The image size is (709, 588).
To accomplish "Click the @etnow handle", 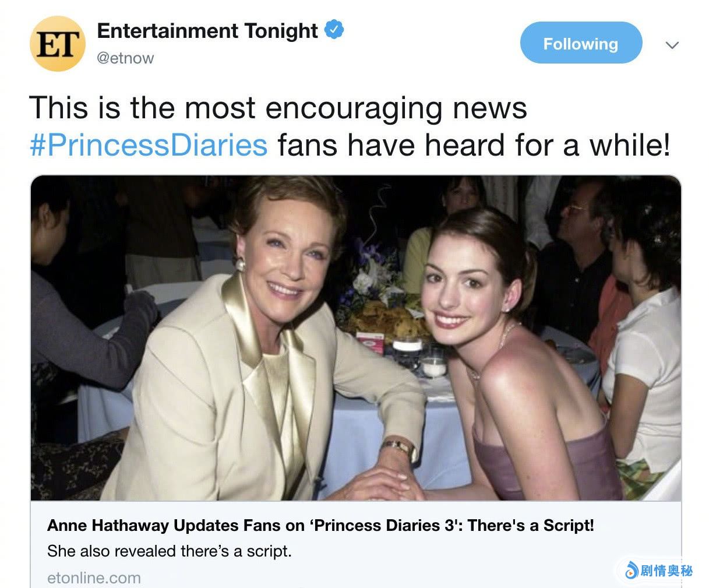I will pyautogui.click(x=125, y=58).
